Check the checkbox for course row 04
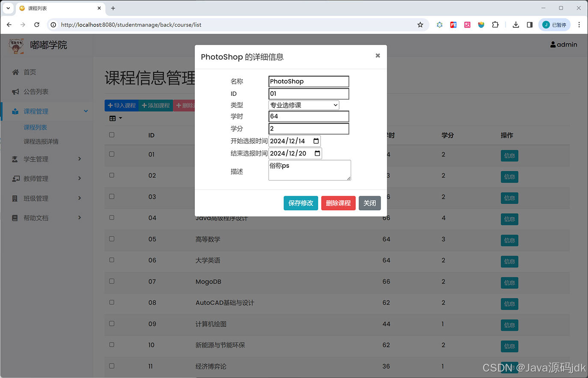This screenshot has width=588, height=378. (x=112, y=217)
